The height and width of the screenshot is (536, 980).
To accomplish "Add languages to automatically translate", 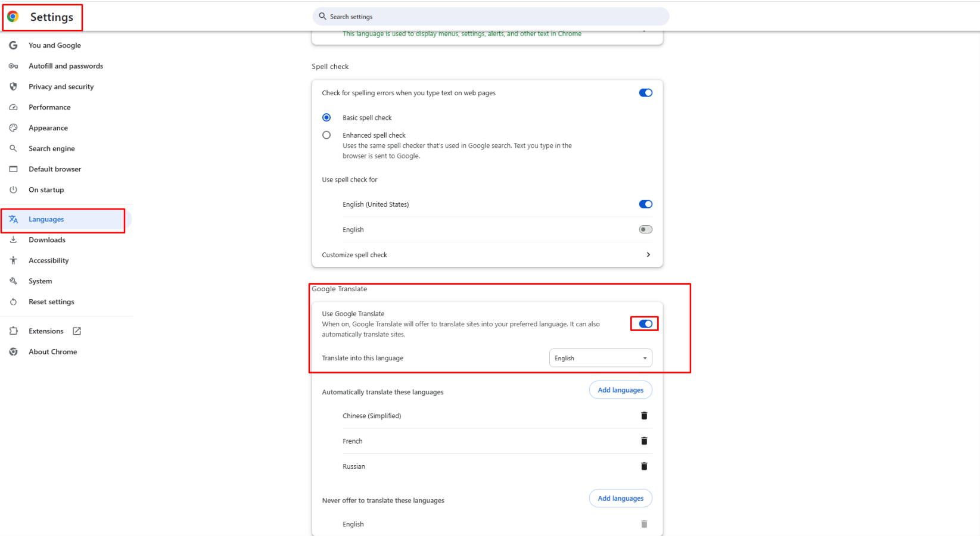I will click(621, 390).
